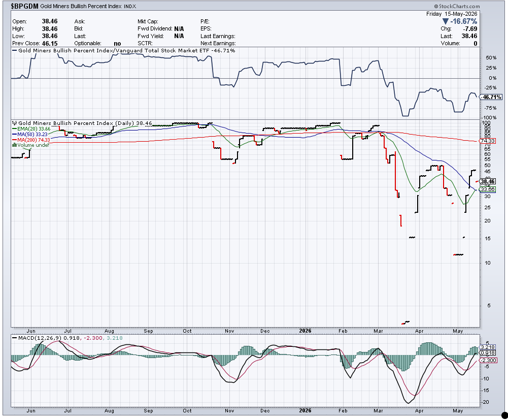Viewport: 508px width, 420px height.
Task: Click the Gold Miners Bullish Percent Index title
Action: click(81, 6)
